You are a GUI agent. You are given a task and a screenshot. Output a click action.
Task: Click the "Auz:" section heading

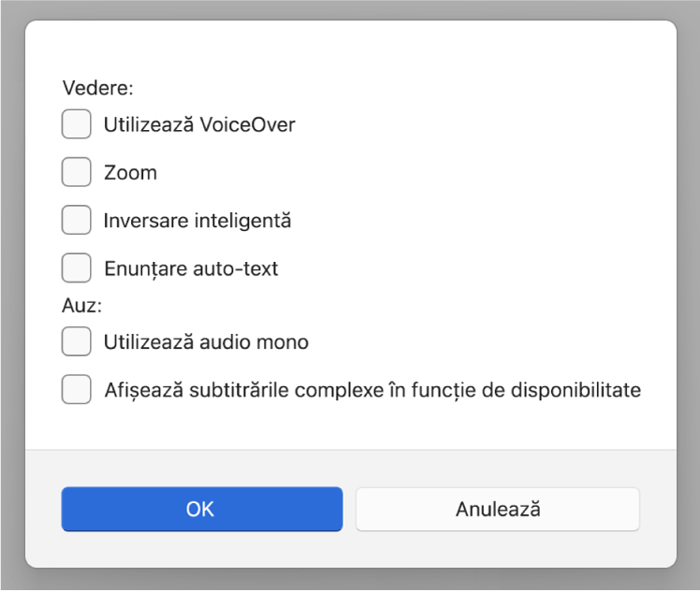(82, 305)
